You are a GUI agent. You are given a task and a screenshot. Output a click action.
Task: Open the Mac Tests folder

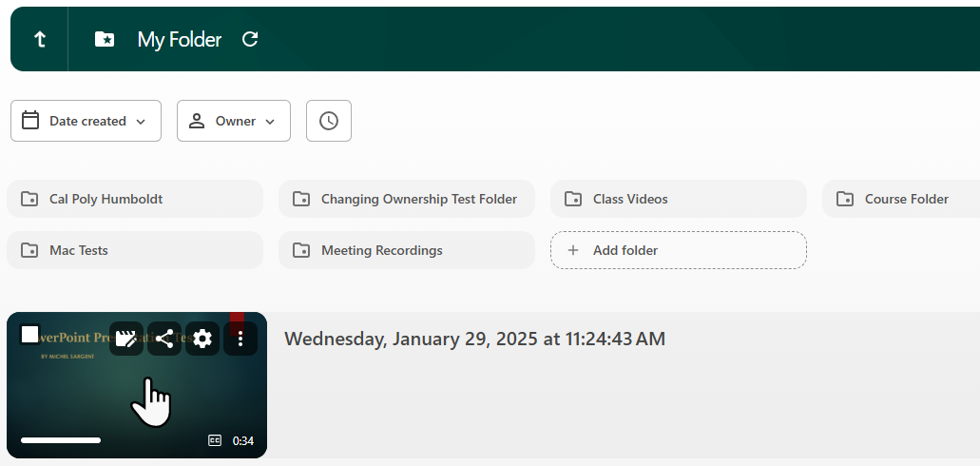[135, 250]
